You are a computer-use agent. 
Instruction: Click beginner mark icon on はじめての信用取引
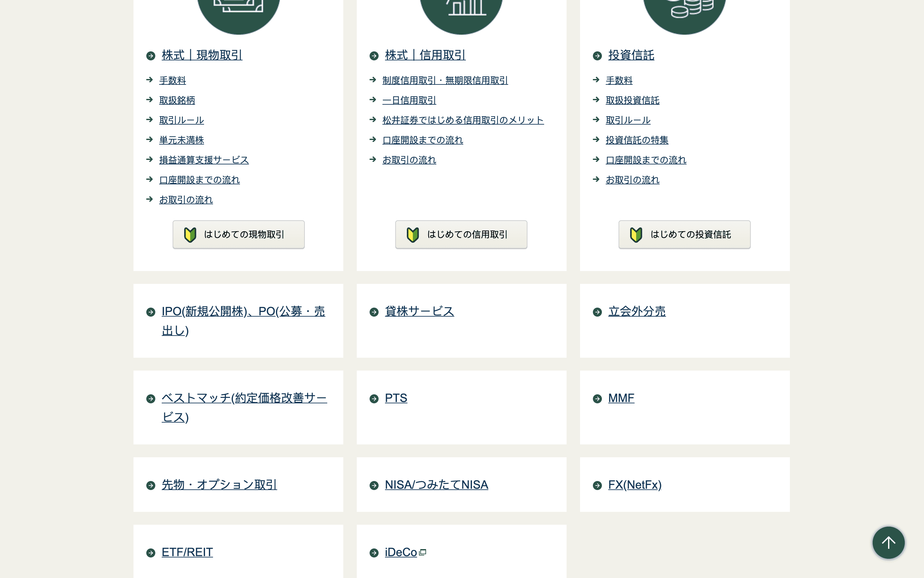click(x=413, y=235)
